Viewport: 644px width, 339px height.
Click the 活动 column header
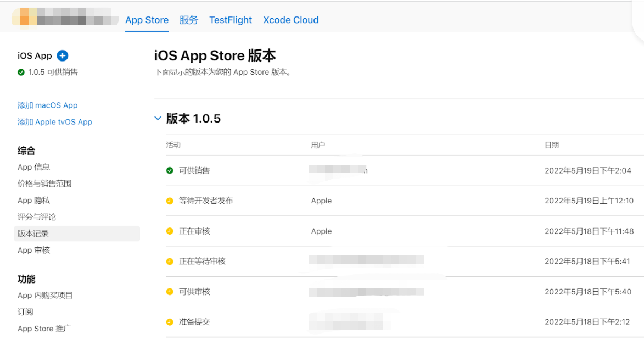(173, 145)
